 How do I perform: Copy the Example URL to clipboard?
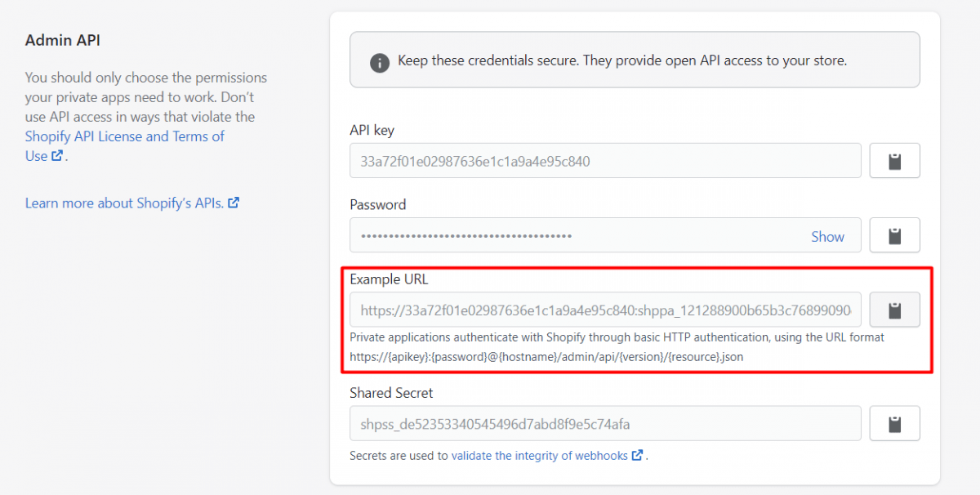click(894, 310)
